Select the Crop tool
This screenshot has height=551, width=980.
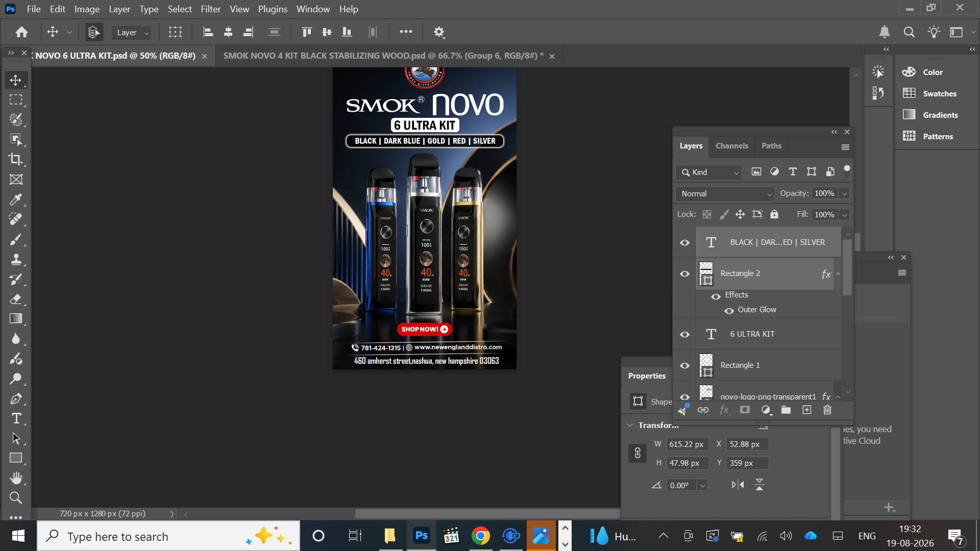pyautogui.click(x=16, y=159)
